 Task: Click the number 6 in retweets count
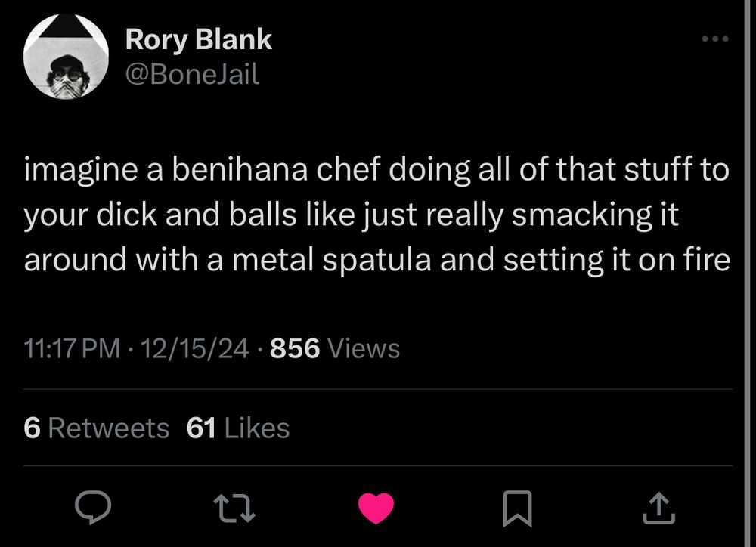pos(32,428)
